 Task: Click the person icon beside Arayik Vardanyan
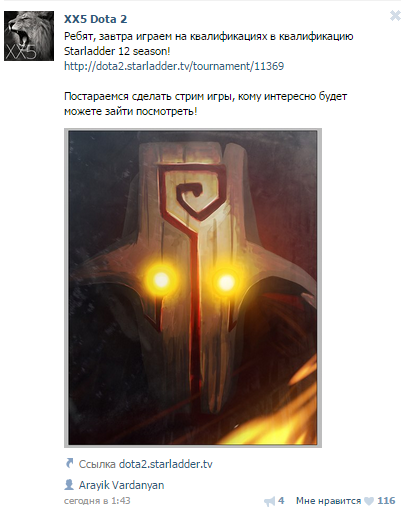point(69,484)
